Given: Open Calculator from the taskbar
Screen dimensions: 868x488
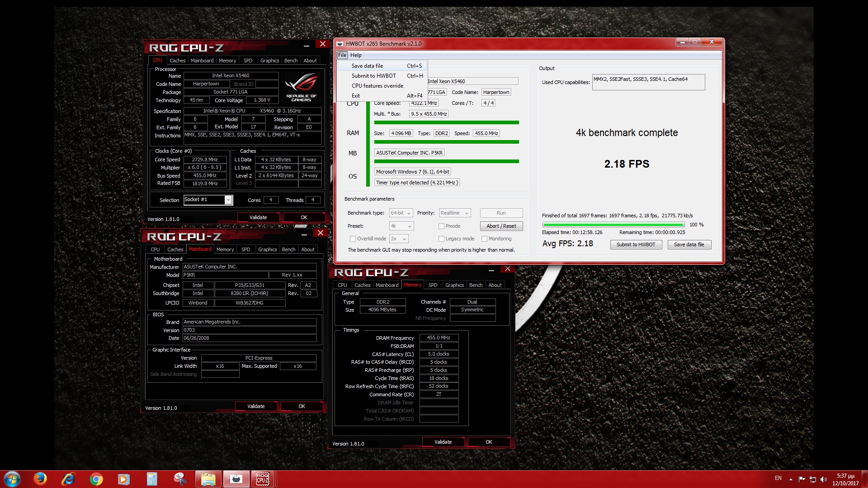Looking at the screenshot, I should pyautogui.click(x=152, y=479).
